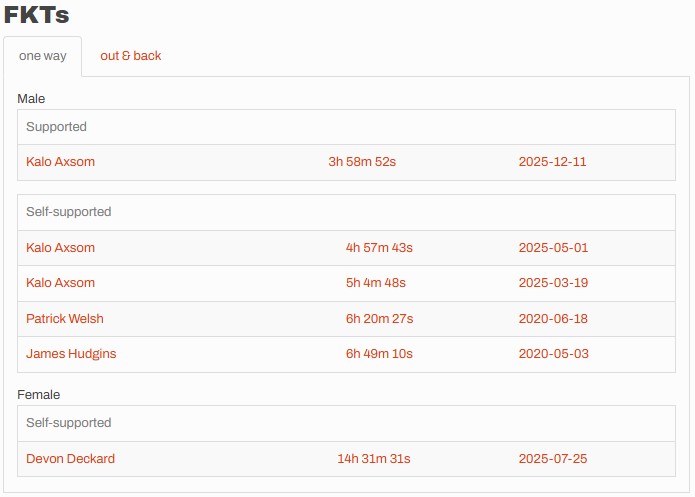
Task: Click the 2025-05-01 date link
Action: pos(553,248)
